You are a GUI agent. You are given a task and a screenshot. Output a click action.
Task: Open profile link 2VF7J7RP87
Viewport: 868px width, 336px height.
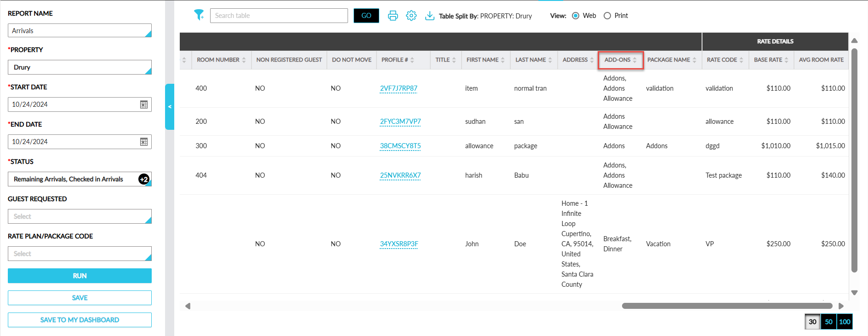click(x=399, y=88)
